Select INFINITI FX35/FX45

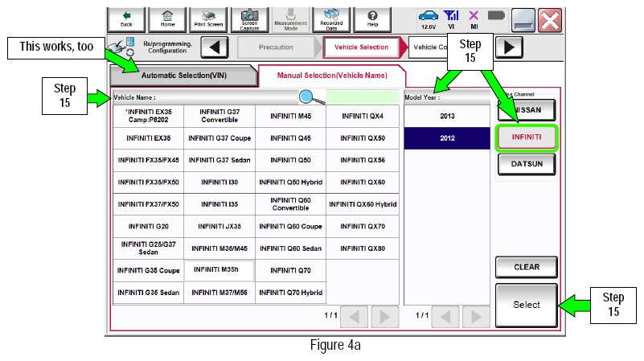(x=148, y=160)
